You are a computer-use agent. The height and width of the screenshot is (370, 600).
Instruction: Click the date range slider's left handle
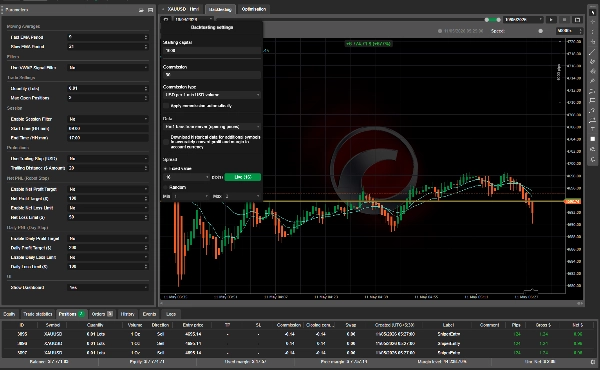487,20
